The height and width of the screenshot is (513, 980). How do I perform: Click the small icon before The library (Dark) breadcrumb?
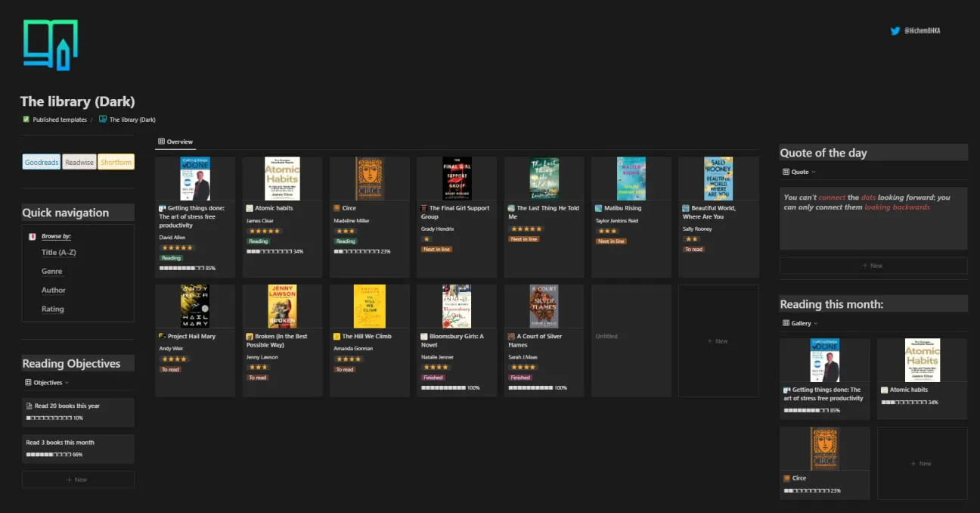[x=103, y=120]
